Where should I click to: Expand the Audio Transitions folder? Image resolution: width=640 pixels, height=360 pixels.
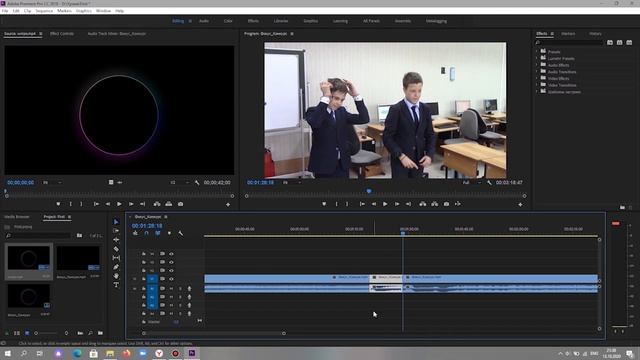(x=537, y=72)
